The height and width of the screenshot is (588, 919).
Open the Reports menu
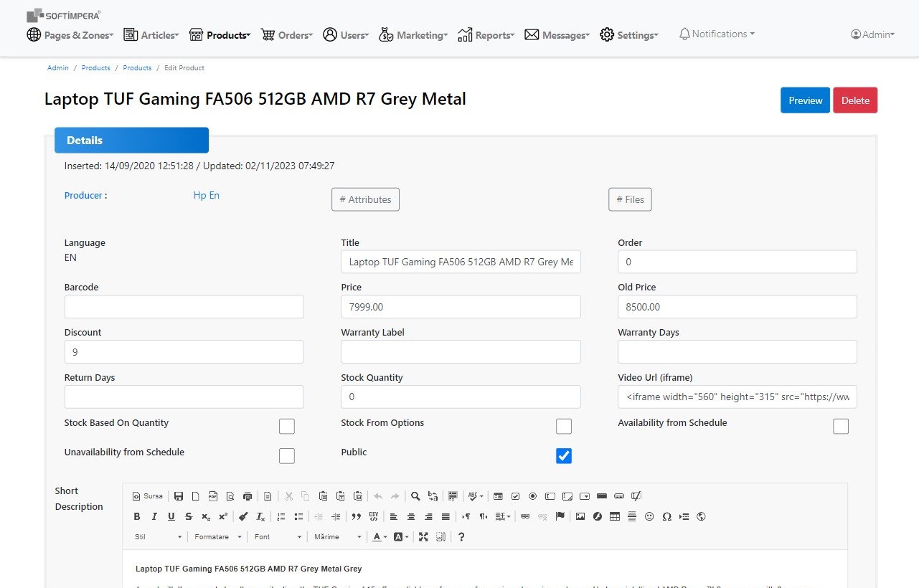tap(486, 34)
